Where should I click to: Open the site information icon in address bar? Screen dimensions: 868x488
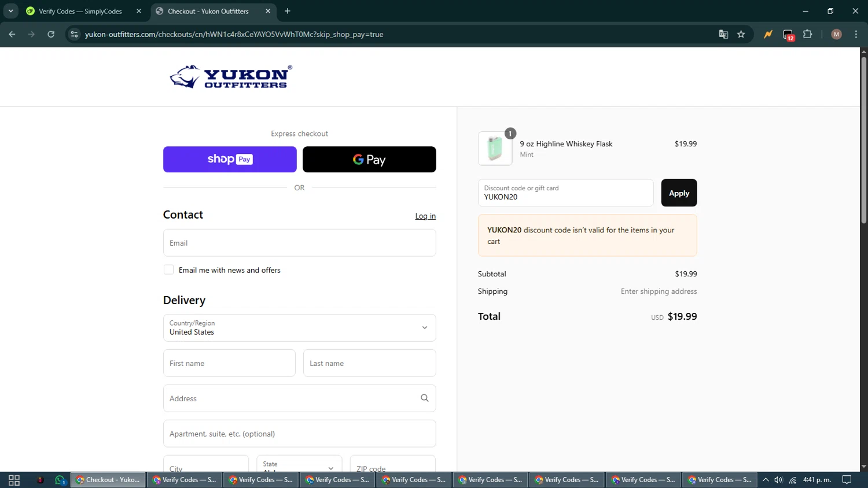74,34
